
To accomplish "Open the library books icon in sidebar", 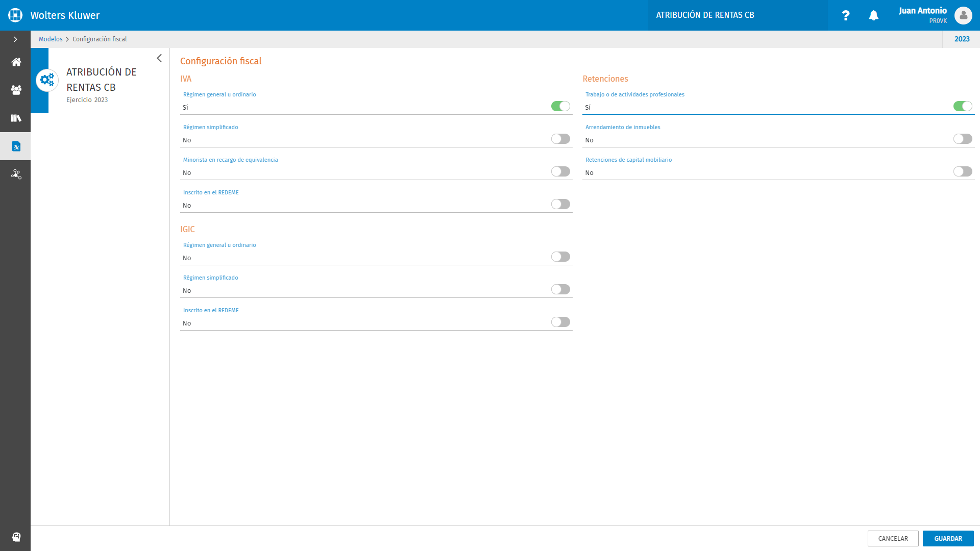I will 16,118.
